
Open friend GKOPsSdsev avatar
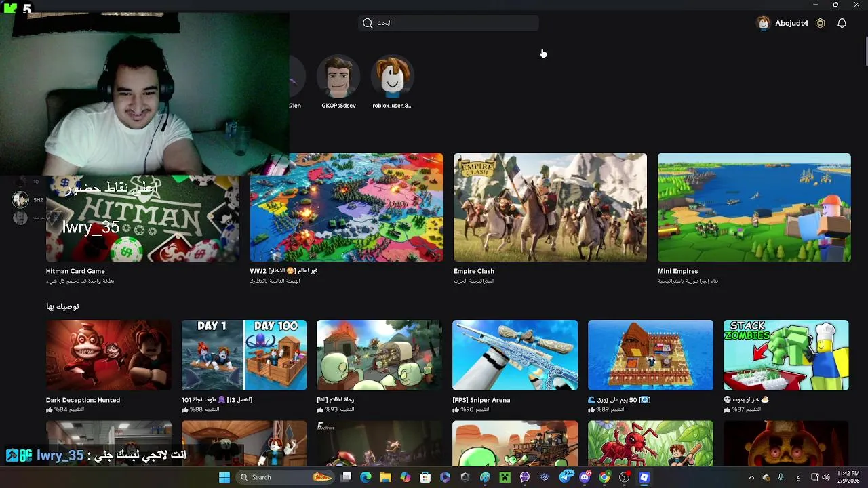coord(338,77)
